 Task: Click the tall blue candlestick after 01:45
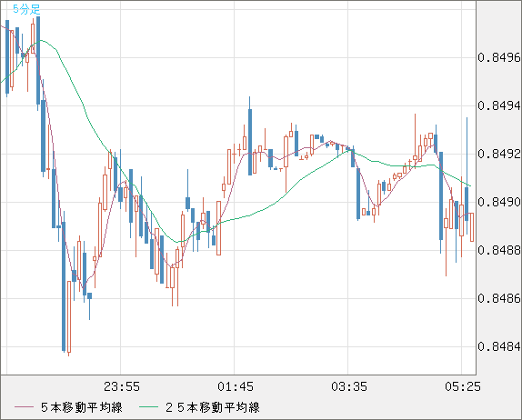point(250,142)
